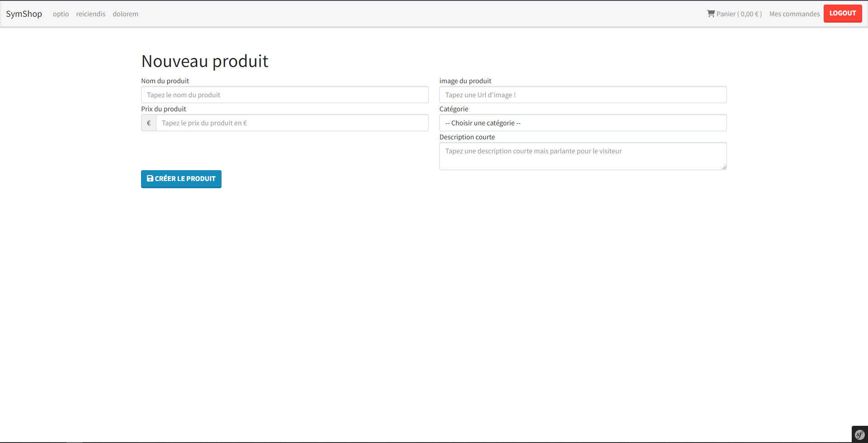Open the Catégorie dropdown
The image size is (868, 443).
[x=583, y=123]
